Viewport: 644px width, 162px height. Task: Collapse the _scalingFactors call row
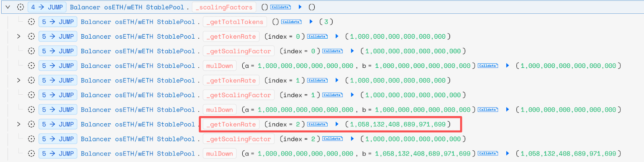pos(8,7)
